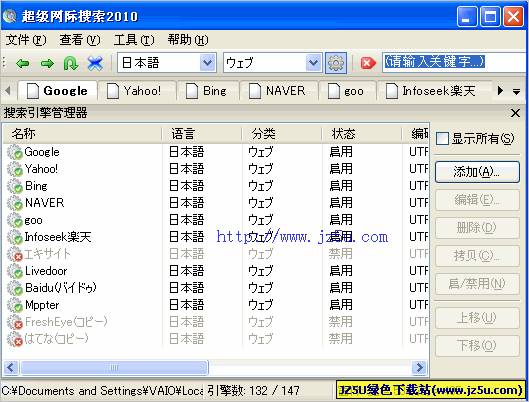
Task: Click the 上移(U) button
Action: (x=477, y=318)
